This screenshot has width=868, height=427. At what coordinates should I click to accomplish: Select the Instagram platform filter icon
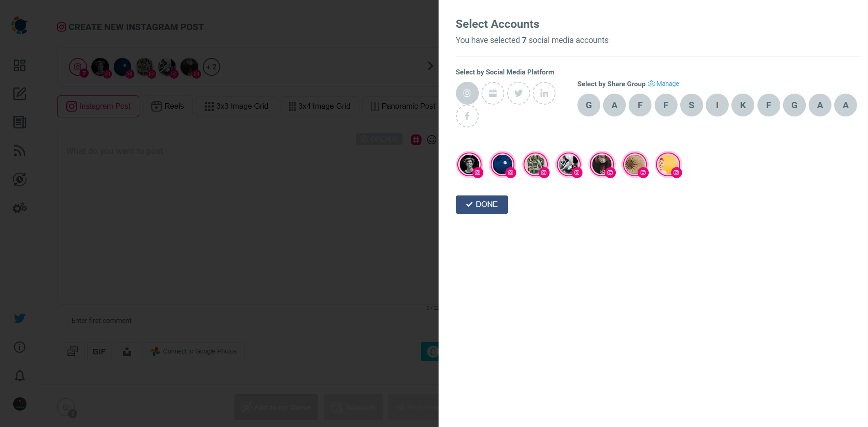467,93
